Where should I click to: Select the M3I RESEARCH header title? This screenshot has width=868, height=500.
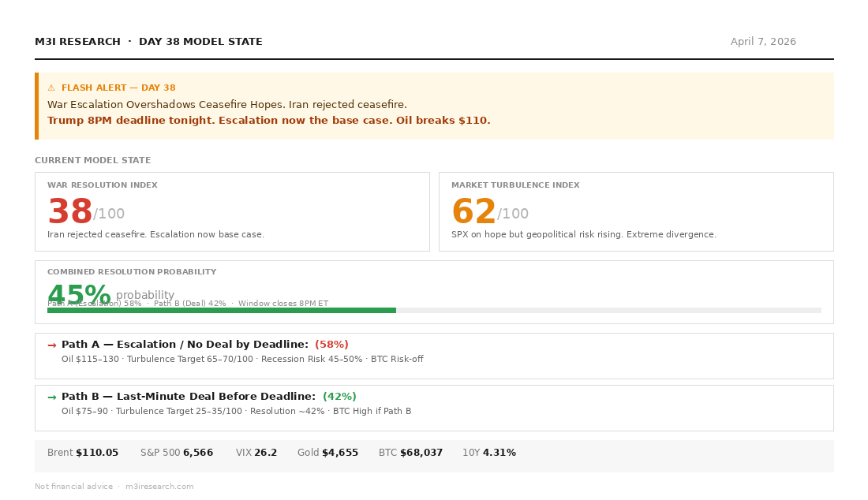tap(77, 42)
